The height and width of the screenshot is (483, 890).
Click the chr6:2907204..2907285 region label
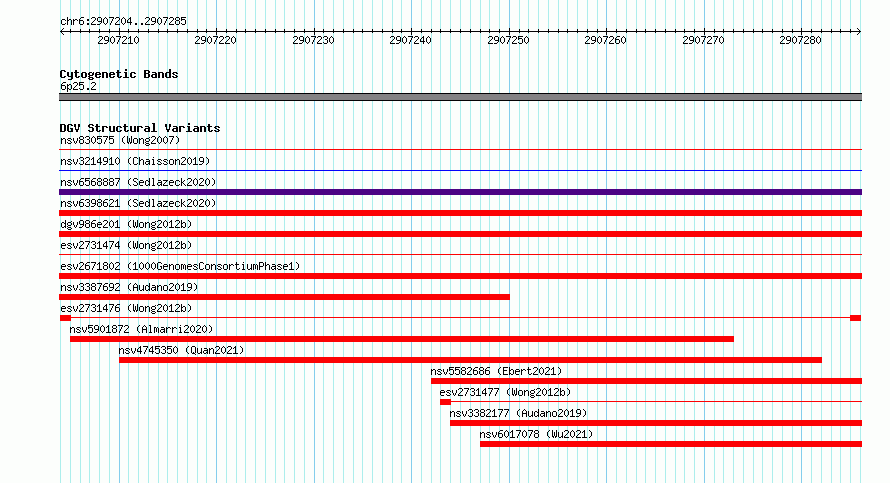[x=123, y=21]
